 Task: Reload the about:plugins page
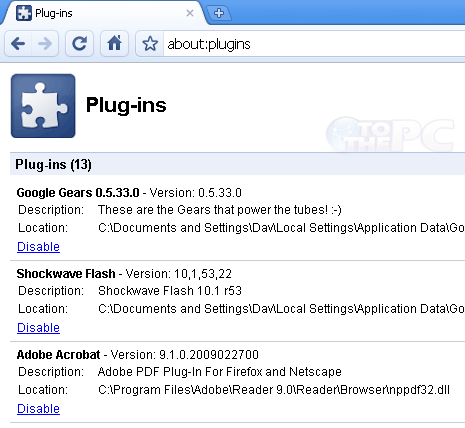pos(79,44)
